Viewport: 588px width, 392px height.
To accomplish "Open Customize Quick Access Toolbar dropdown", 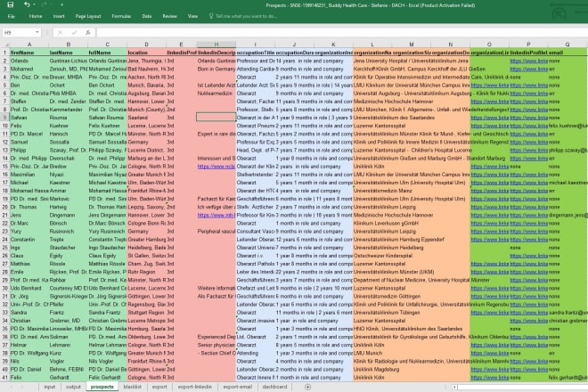I will tap(61, 4).
